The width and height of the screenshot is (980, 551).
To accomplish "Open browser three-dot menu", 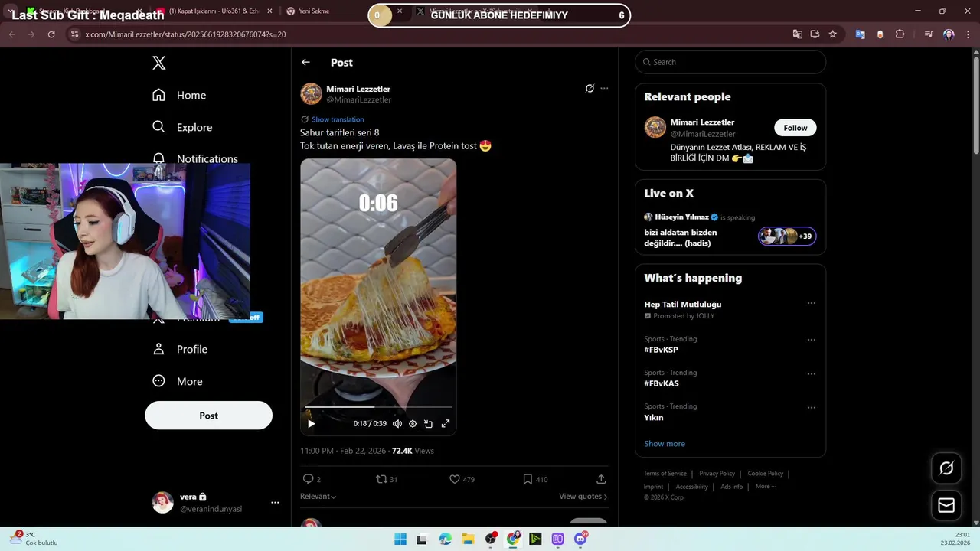I will tap(967, 34).
